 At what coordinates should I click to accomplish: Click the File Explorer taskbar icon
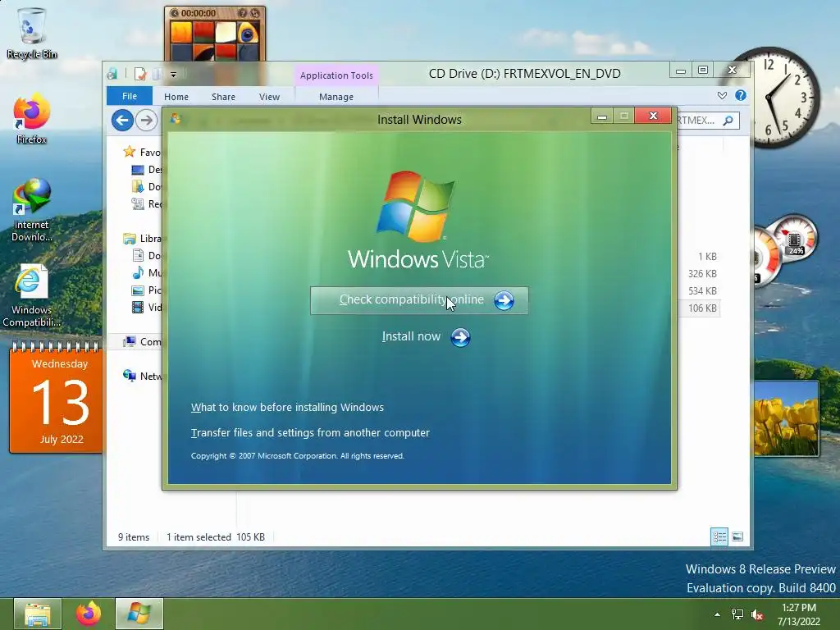pyautogui.click(x=38, y=614)
